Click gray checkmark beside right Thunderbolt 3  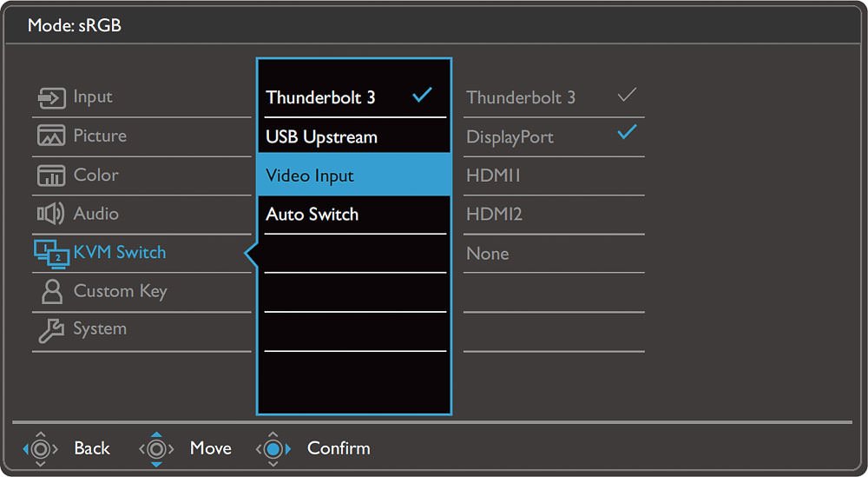tap(627, 95)
